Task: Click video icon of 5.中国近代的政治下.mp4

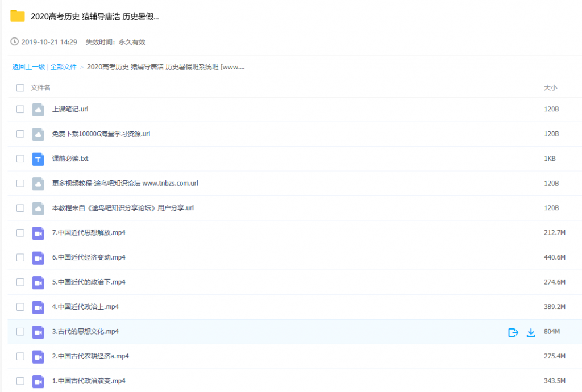Action: tap(38, 282)
